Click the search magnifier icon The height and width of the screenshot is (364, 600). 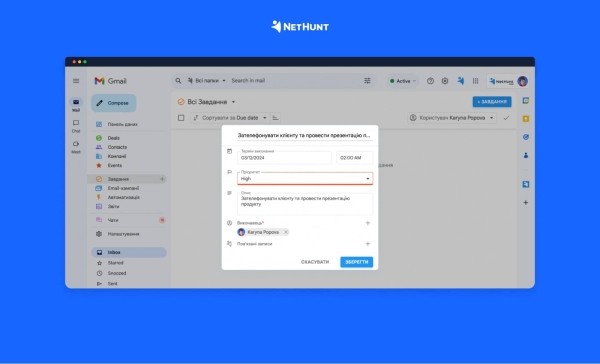[178, 81]
